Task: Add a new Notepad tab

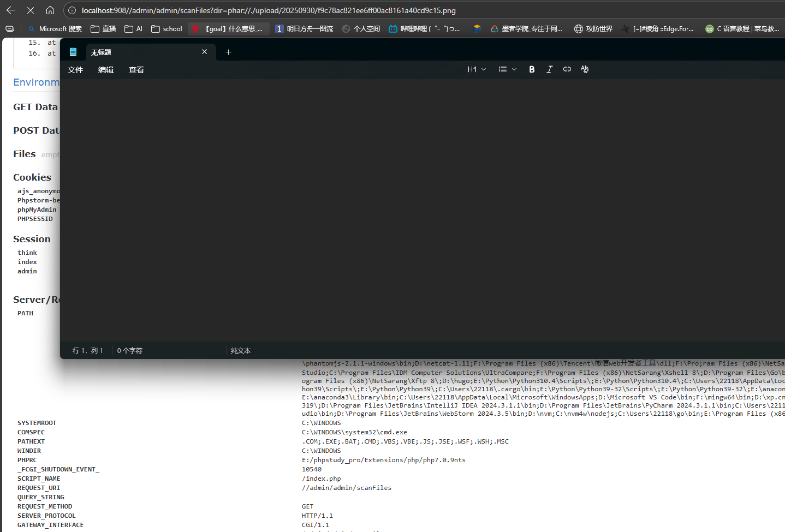Action: tap(229, 52)
